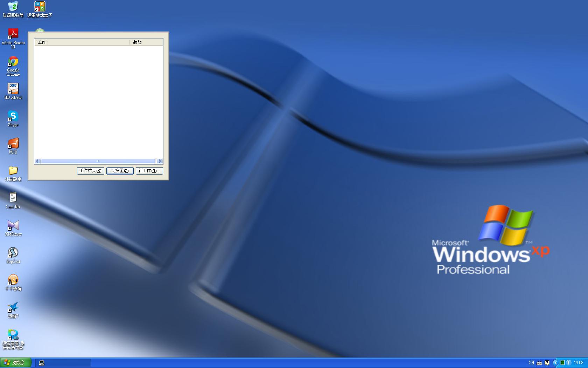Click the Skype desktop shortcut

pos(13,116)
